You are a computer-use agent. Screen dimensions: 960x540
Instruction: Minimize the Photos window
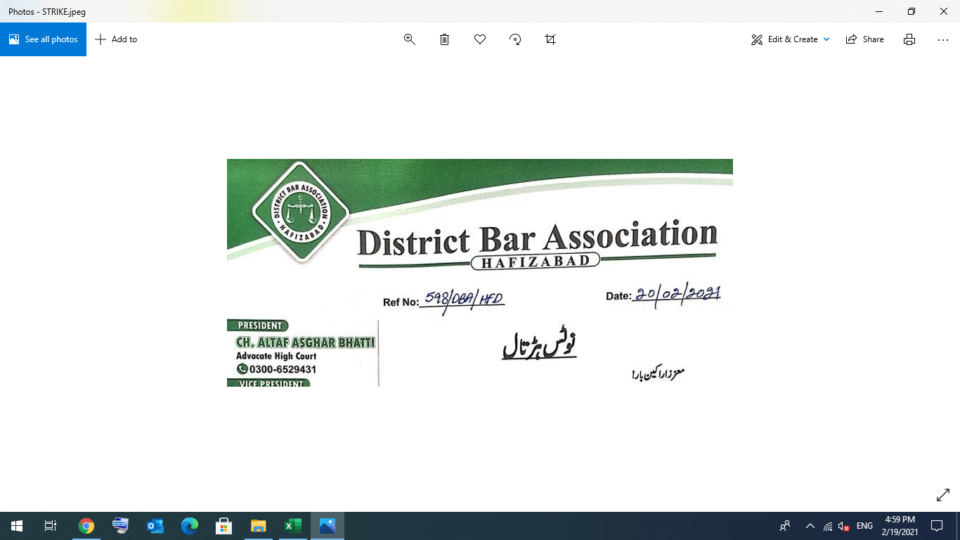pos(879,11)
